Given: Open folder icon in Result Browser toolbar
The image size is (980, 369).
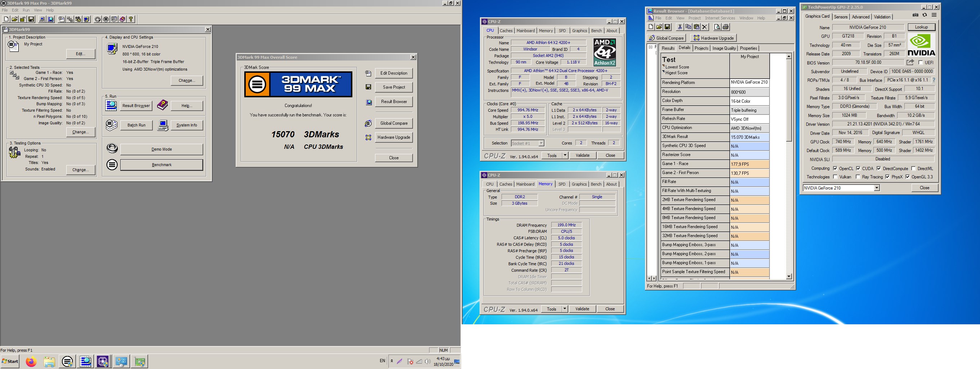Looking at the screenshot, I should click(659, 27).
